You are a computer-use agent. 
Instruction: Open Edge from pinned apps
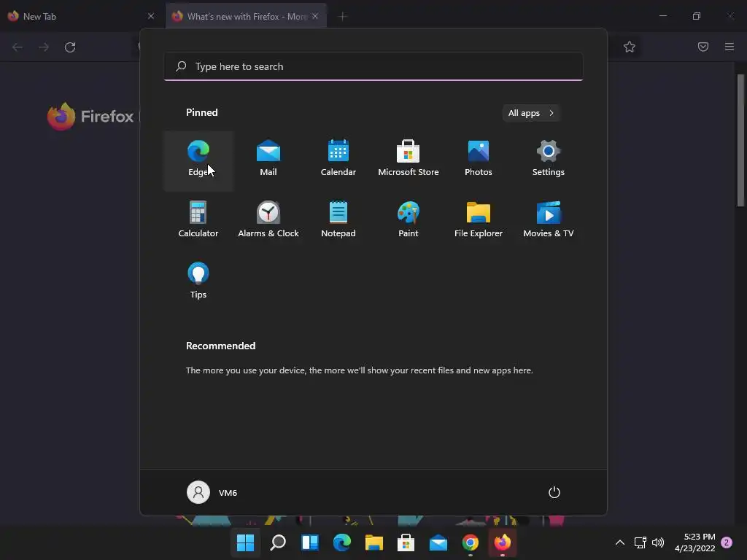tap(198, 161)
